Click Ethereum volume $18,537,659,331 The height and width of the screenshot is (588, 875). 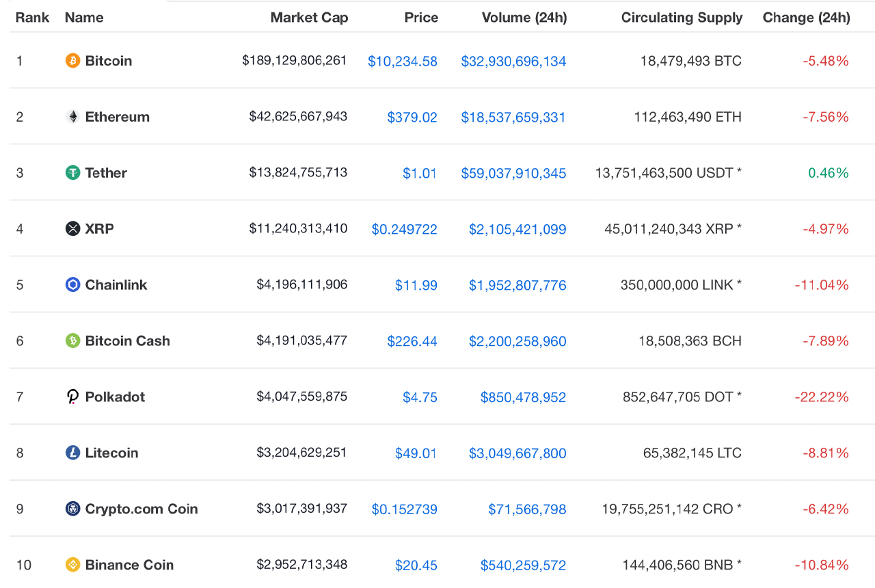514,118
